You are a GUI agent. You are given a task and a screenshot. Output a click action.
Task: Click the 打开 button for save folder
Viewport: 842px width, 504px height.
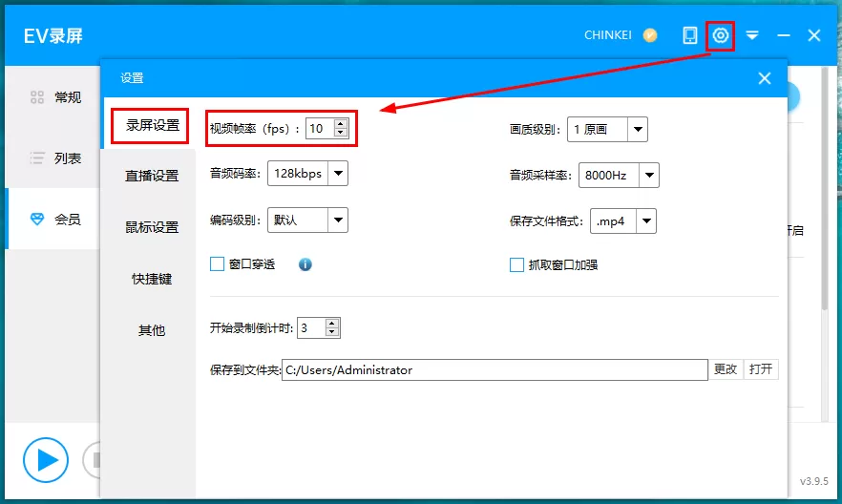point(761,369)
